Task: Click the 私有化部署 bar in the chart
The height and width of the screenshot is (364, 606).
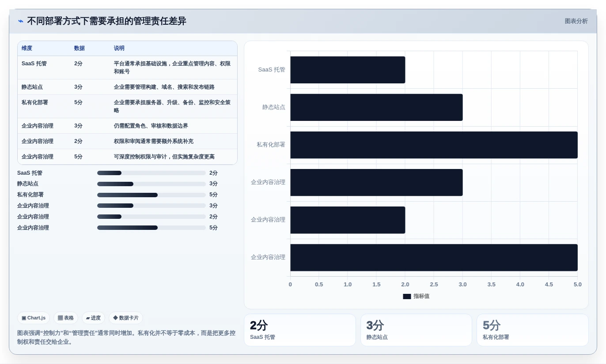Action: 434,145
